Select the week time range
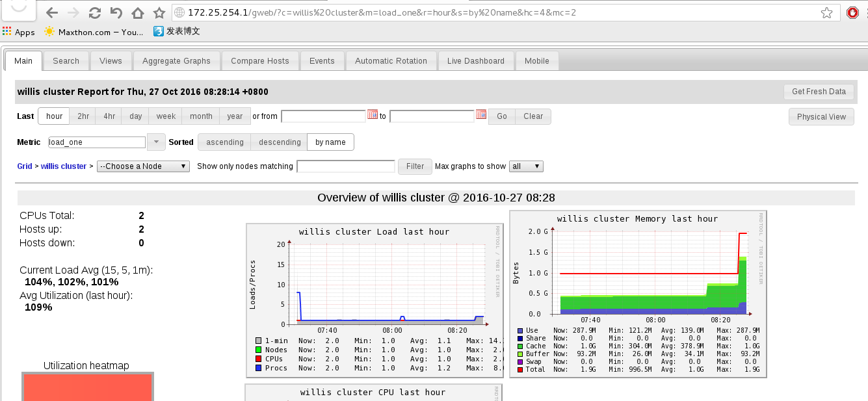 point(166,116)
